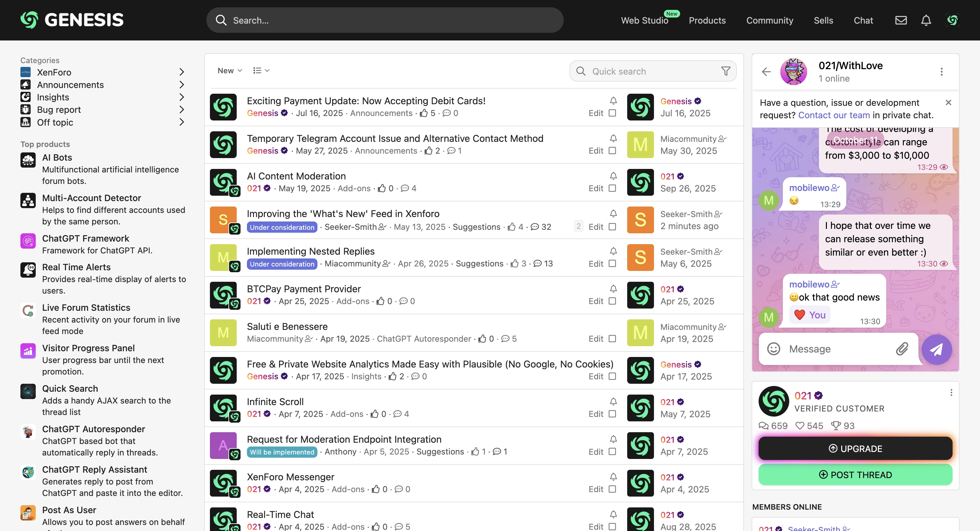Open three-dot menu in 021/WithLove chat
Screen dimensions: 980x531
(x=941, y=71)
